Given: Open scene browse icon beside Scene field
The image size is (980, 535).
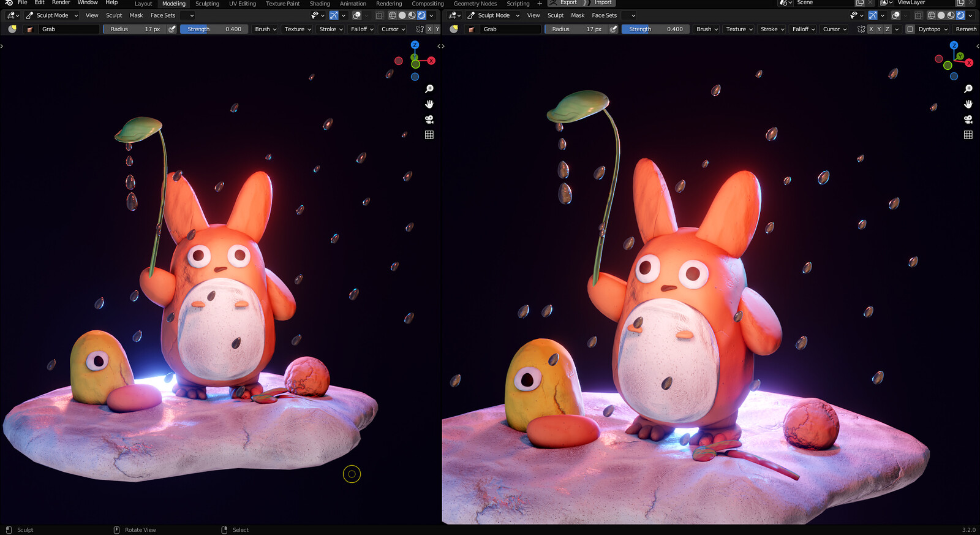Looking at the screenshot, I should pyautogui.click(x=785, y=2).
